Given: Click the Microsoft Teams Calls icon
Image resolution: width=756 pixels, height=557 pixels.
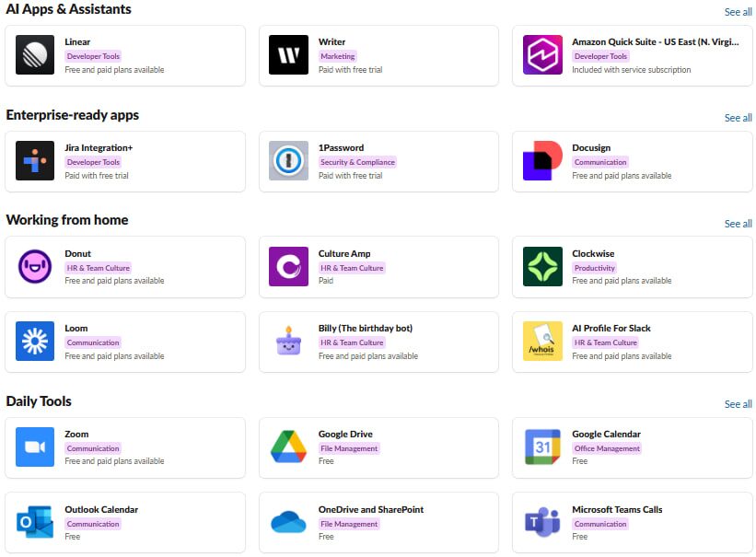Looking at the screenshot, I should (x=542, y=523).
